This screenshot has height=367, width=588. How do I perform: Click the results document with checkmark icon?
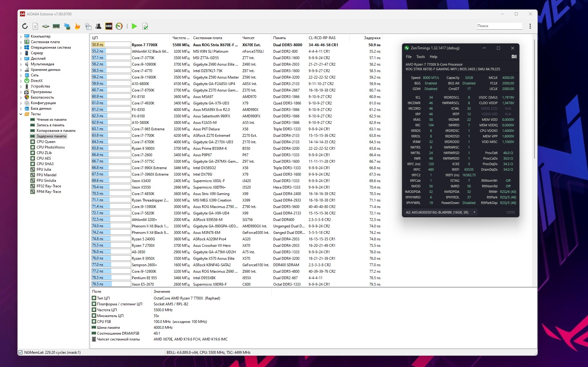pyautogui.click(x=145, y=26)
